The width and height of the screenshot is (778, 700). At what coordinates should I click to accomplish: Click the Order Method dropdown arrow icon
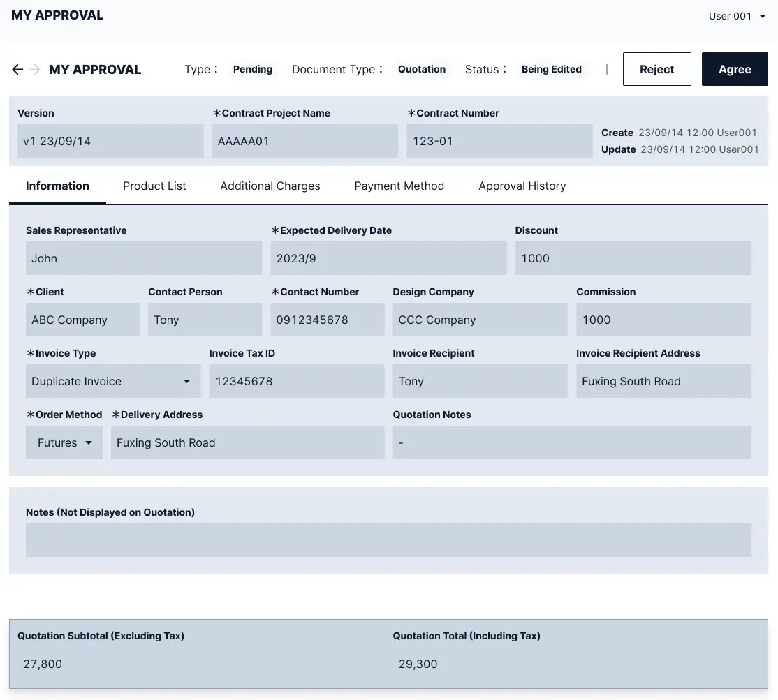pos(89,442)
